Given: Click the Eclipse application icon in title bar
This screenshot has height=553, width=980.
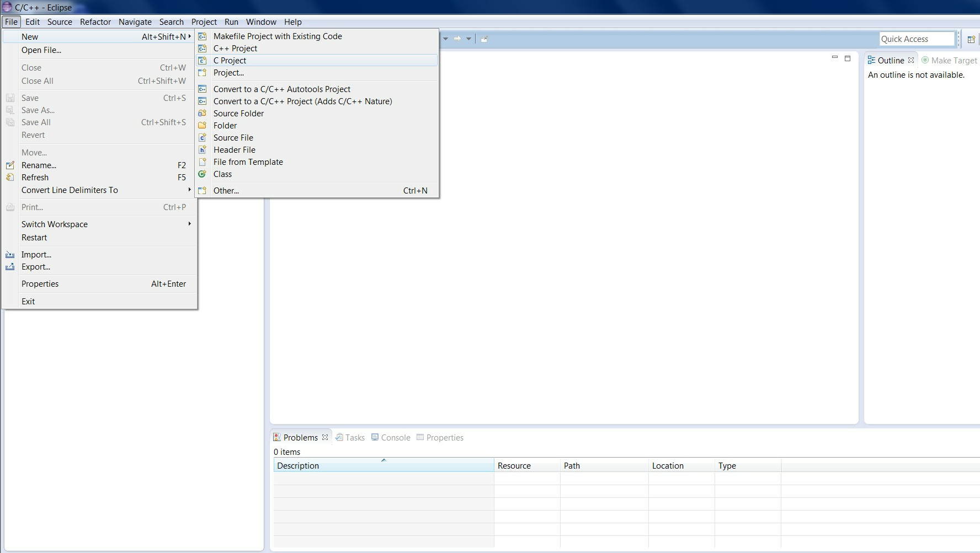Looking at the screenshot, I should [7, 7].
